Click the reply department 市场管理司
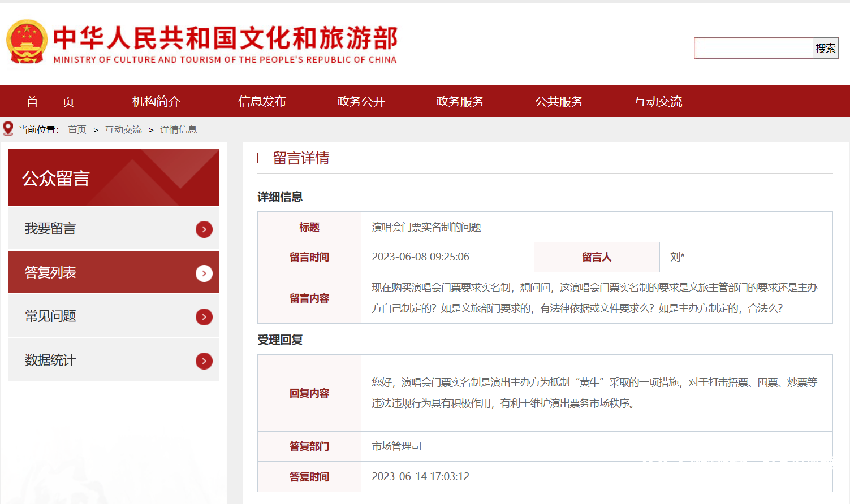 [x=396, y=446]
